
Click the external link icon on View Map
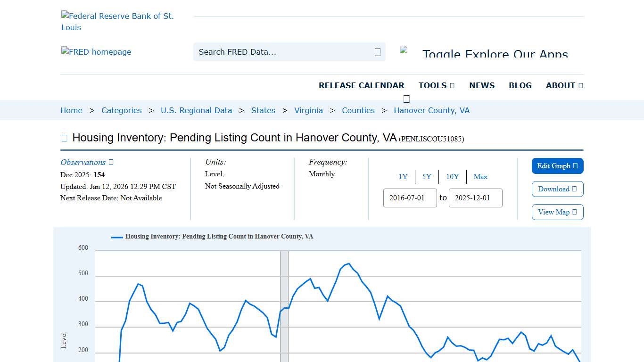coord(574,212)
